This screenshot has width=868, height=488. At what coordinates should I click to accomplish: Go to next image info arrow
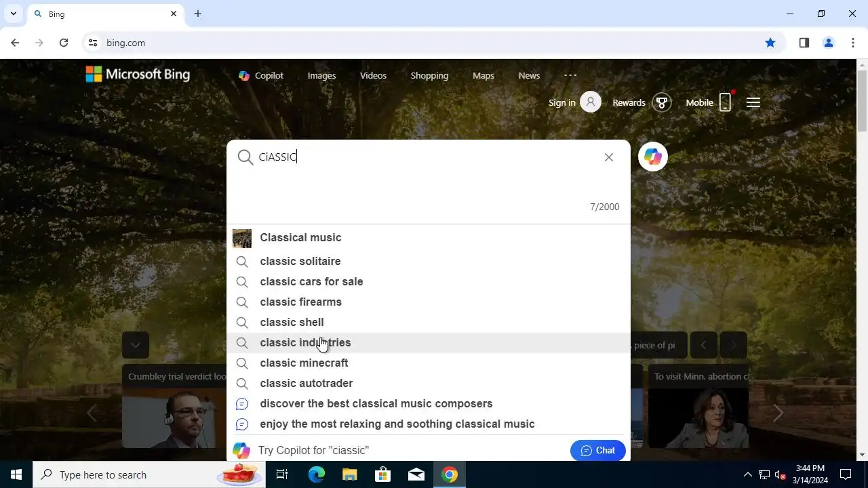734,345
